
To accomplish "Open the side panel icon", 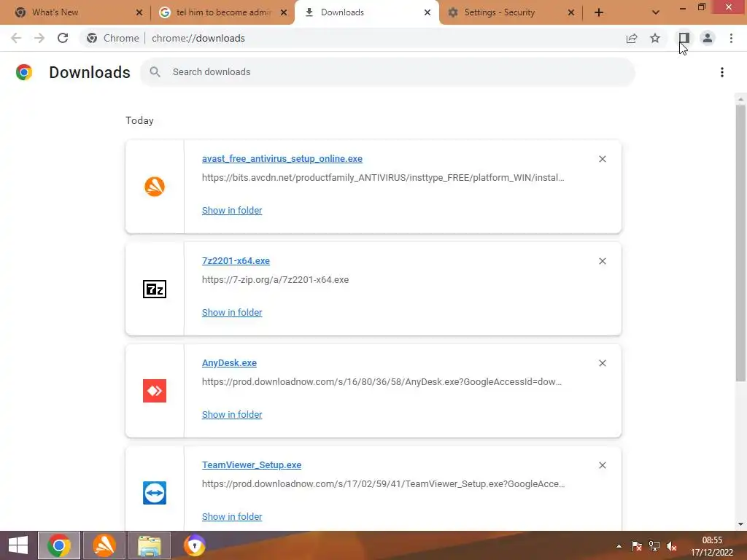I will click(x=684, y=38).
